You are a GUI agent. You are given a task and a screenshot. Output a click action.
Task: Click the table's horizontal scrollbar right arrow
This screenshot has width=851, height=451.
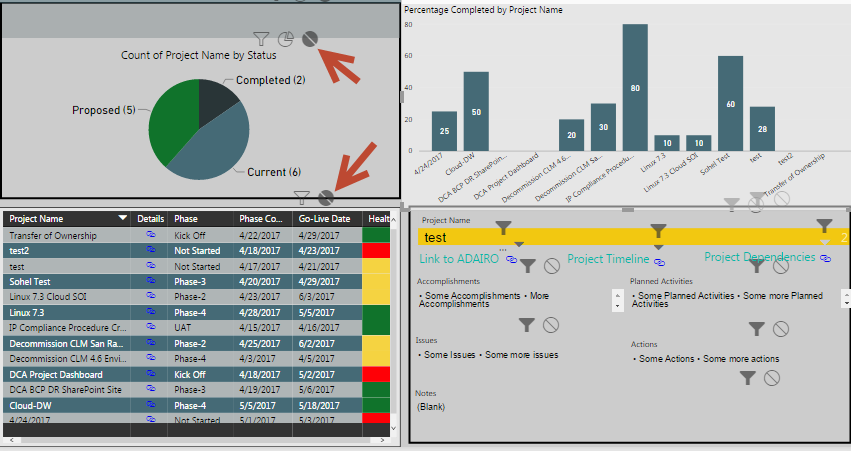coord(382,440)
